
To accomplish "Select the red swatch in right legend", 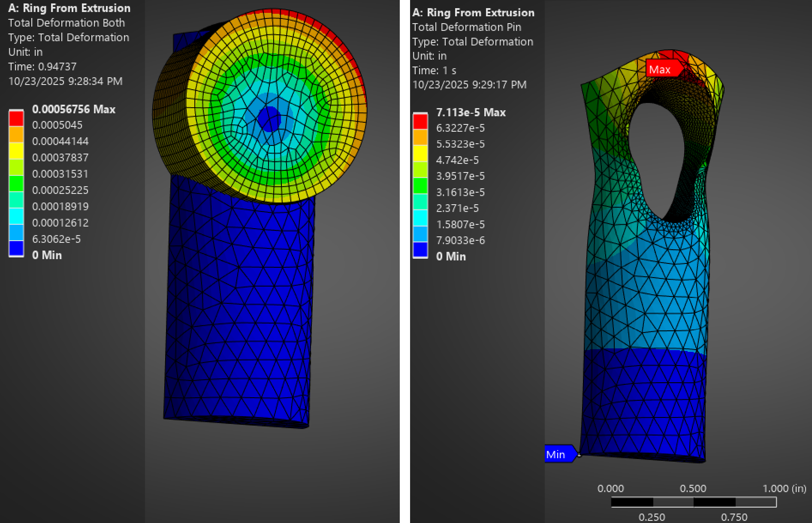I will point(420,121).
